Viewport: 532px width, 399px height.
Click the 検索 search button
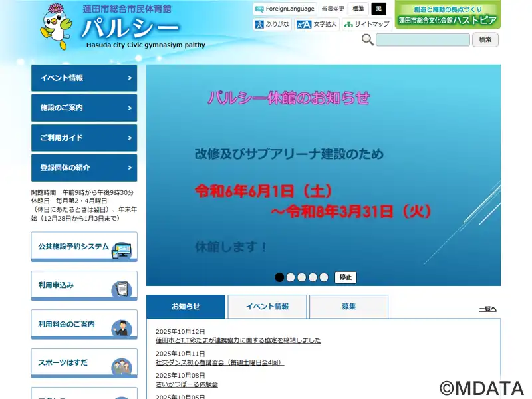(x=485, y=39)
